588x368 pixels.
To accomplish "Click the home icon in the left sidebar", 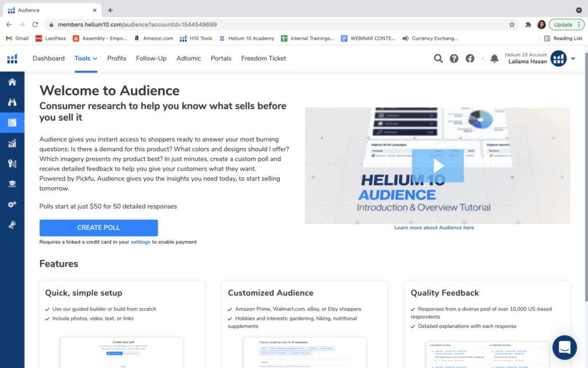I will [12, 82].
